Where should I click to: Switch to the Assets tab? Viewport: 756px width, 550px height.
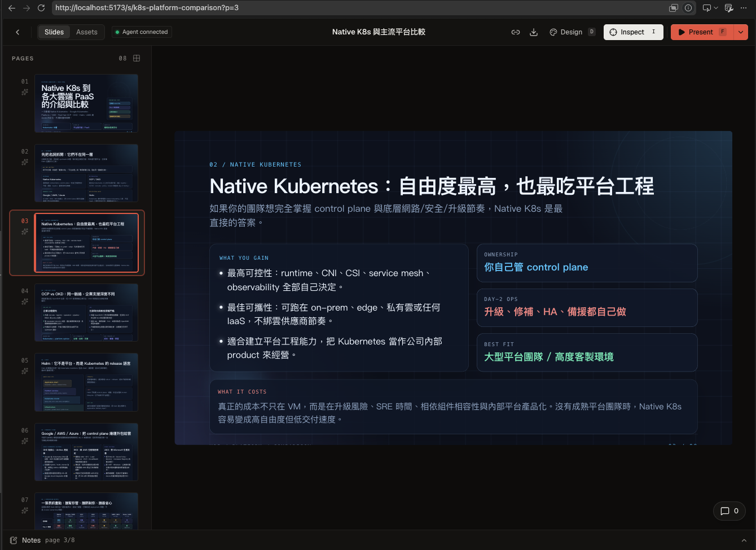click(x=87, y=32)
